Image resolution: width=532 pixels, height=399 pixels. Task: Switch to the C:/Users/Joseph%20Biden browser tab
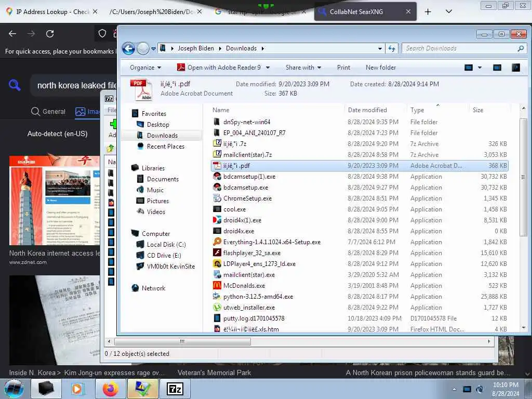click(154, 11)
